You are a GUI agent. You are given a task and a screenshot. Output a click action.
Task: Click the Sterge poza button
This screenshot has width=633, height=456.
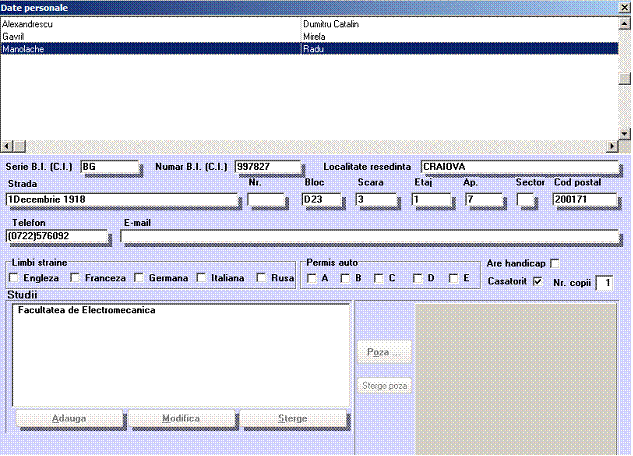point(383,385)
